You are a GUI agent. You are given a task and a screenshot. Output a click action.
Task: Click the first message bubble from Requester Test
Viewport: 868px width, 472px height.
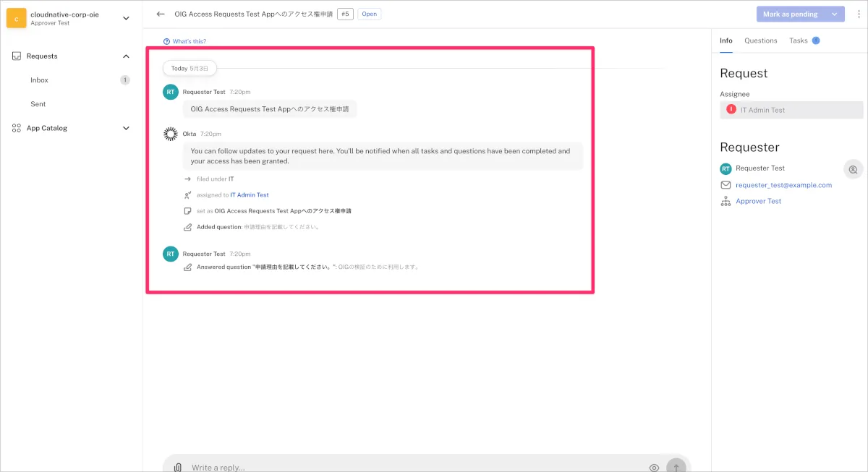coord(270,109)
